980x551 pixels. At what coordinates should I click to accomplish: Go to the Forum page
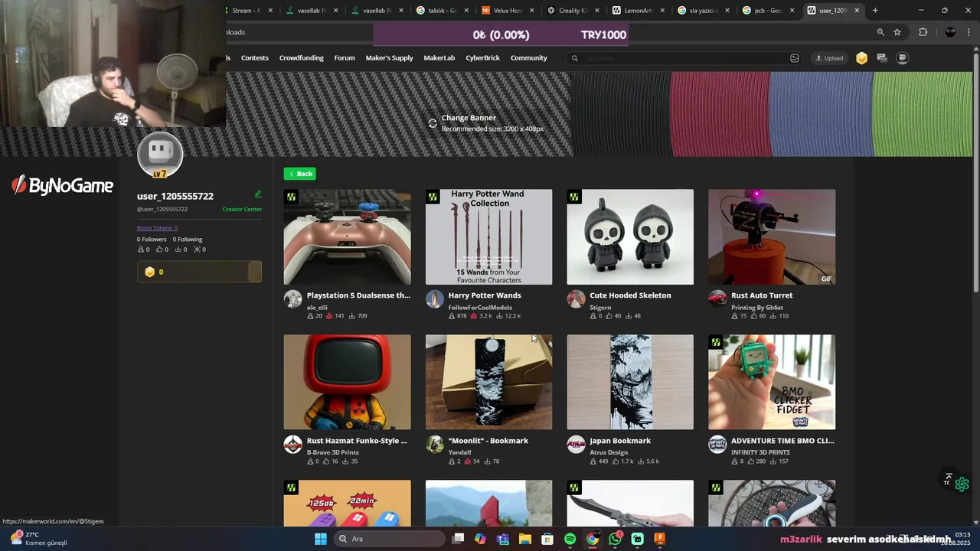point(345,58)
